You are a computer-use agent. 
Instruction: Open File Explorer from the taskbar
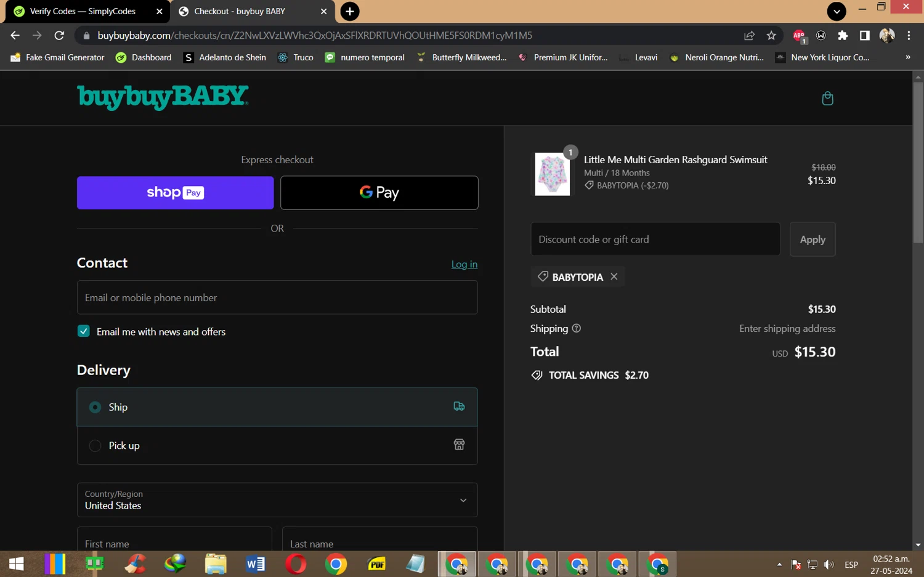click(x=216, y=563)
